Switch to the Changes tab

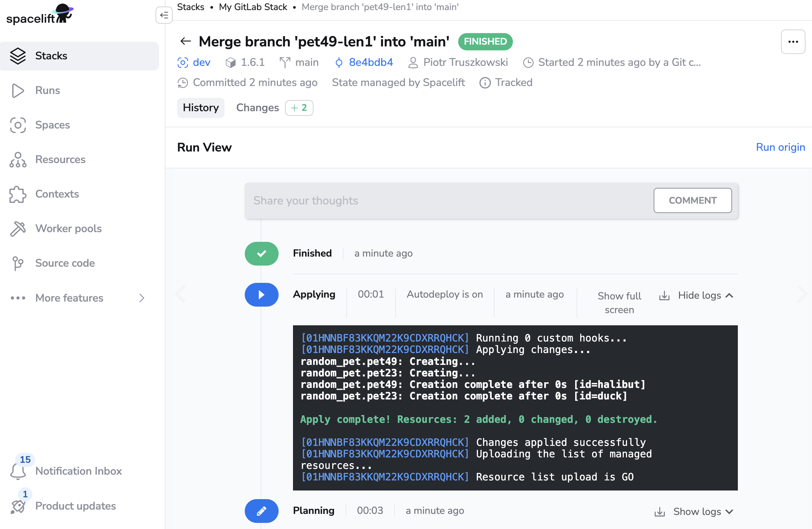257,108
